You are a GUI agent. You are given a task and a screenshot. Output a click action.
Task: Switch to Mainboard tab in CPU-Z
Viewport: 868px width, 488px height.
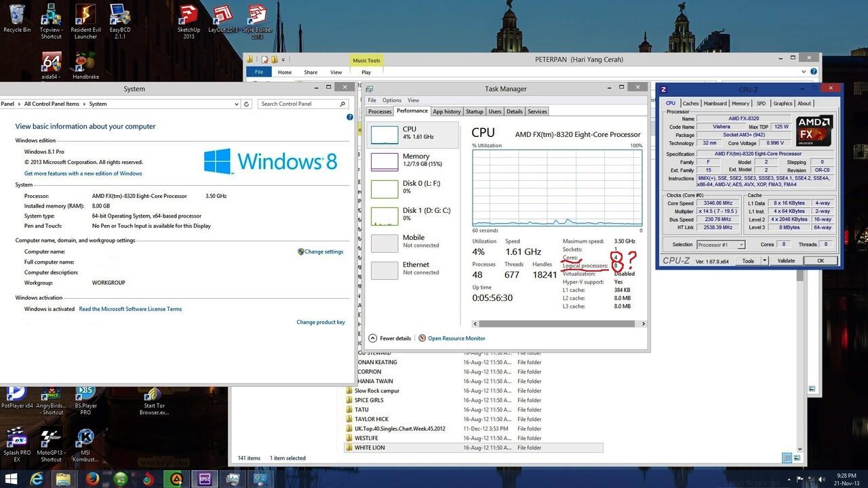[x=715, y=104]
